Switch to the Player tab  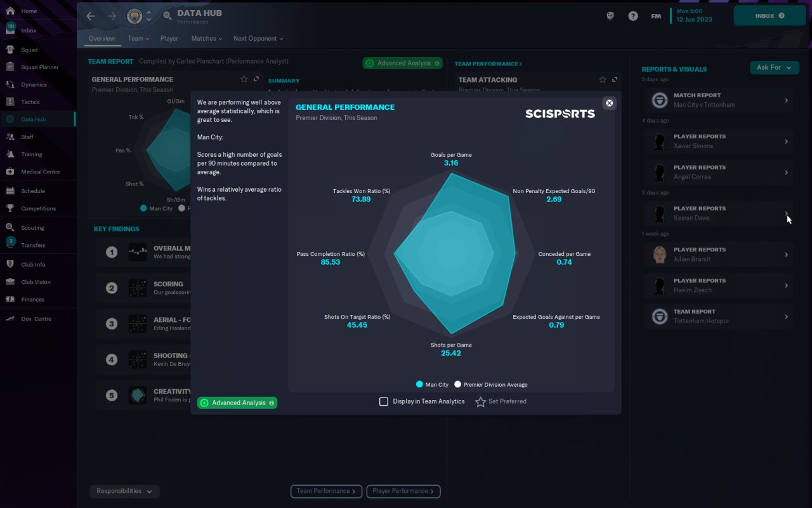point(169,39)
